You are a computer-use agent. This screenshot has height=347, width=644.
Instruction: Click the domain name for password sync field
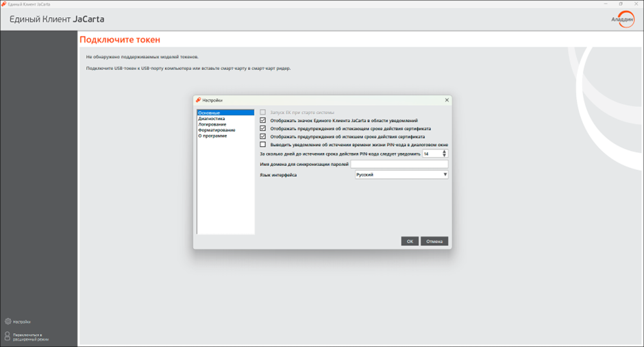[399, 164]
